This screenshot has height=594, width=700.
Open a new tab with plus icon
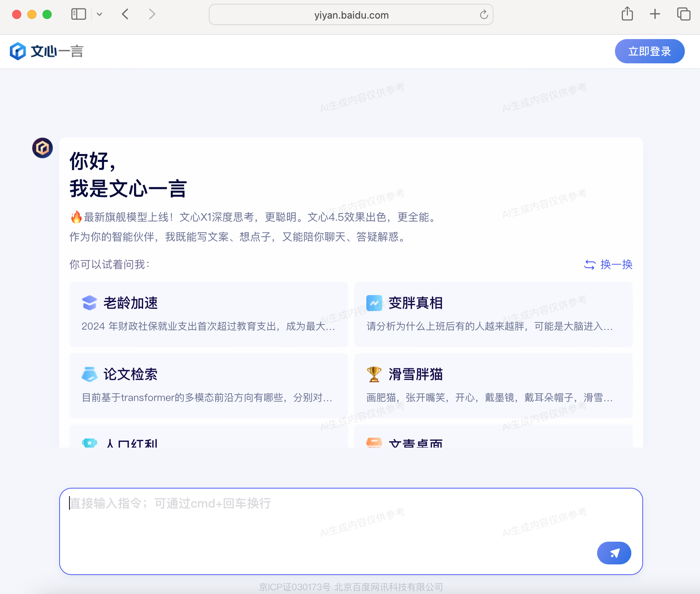655,14
